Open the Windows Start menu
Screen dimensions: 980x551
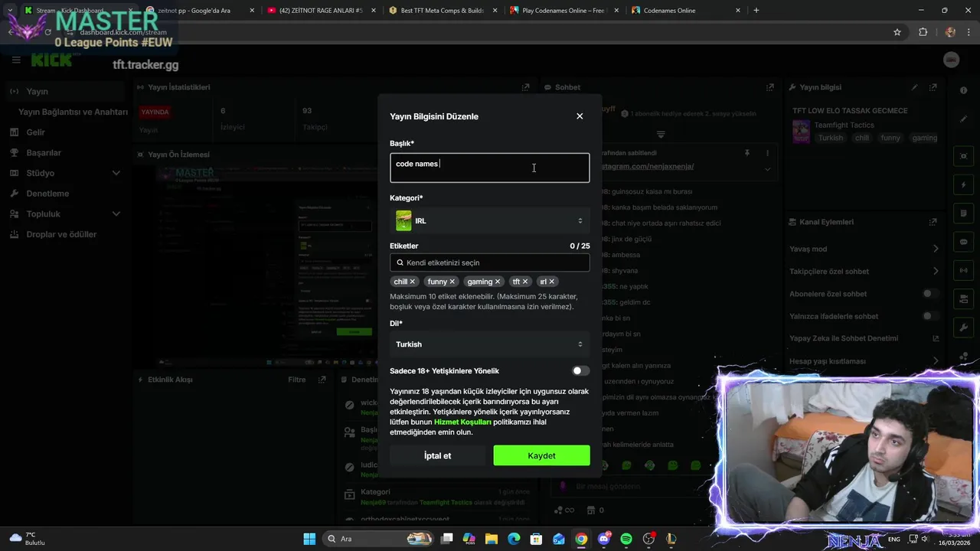309,539
